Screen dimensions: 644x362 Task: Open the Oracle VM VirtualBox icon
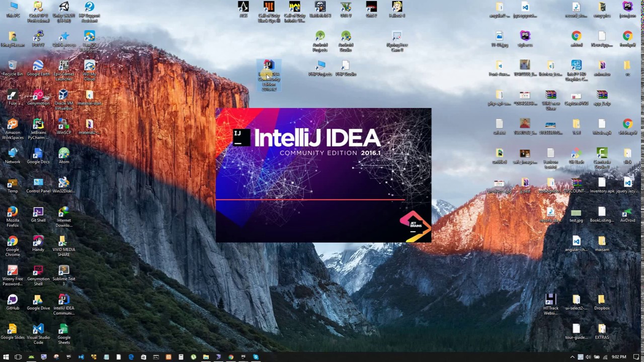(63, 100)
